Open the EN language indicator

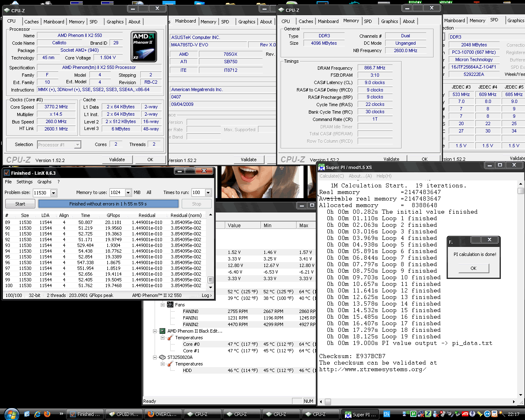click(x=386, y=414)
